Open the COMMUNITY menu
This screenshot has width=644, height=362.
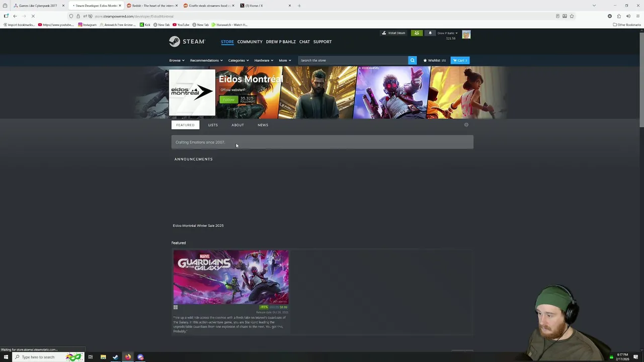point(250,42)
